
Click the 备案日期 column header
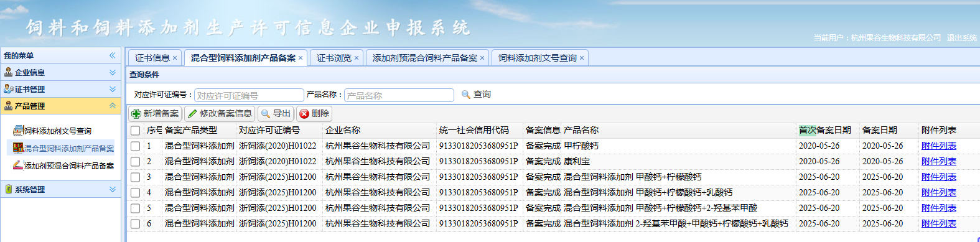[x=889, y=131]
